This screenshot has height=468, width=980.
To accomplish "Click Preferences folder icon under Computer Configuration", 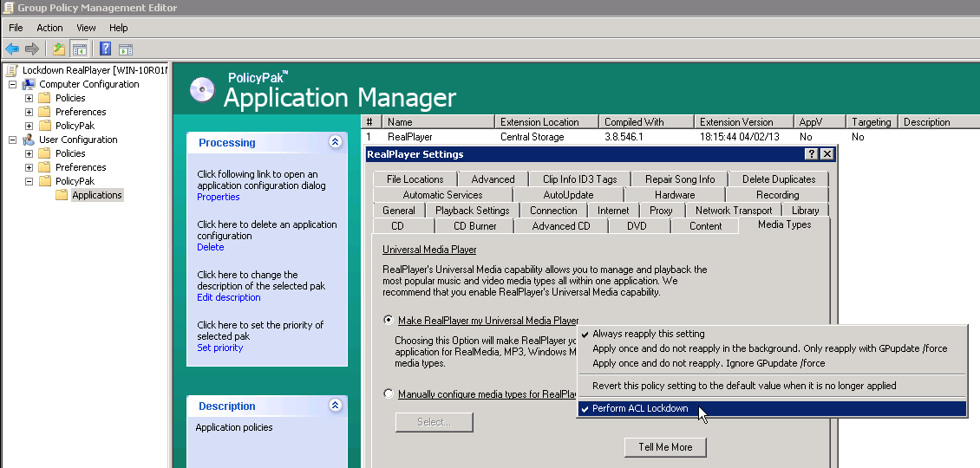I will point(44,111).
